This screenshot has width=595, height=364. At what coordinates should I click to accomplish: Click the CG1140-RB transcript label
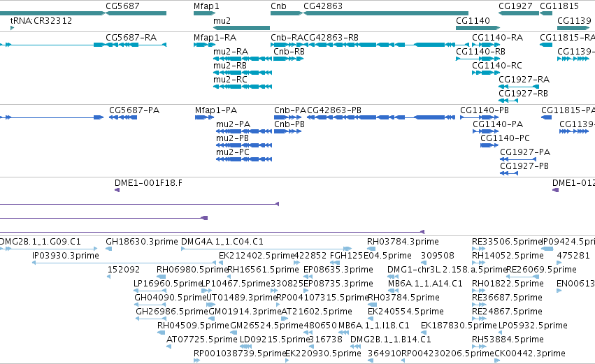[x=480, y=52]
